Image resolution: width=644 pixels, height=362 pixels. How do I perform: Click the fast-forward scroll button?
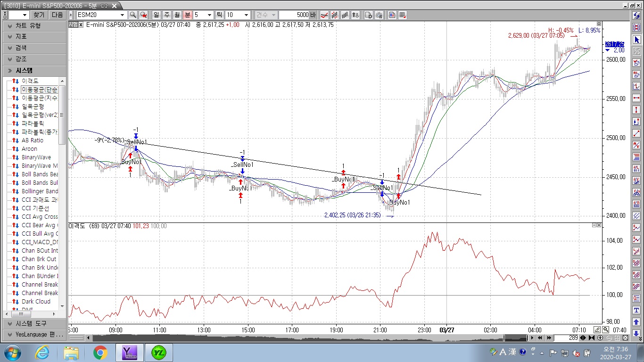coord(549,338)
